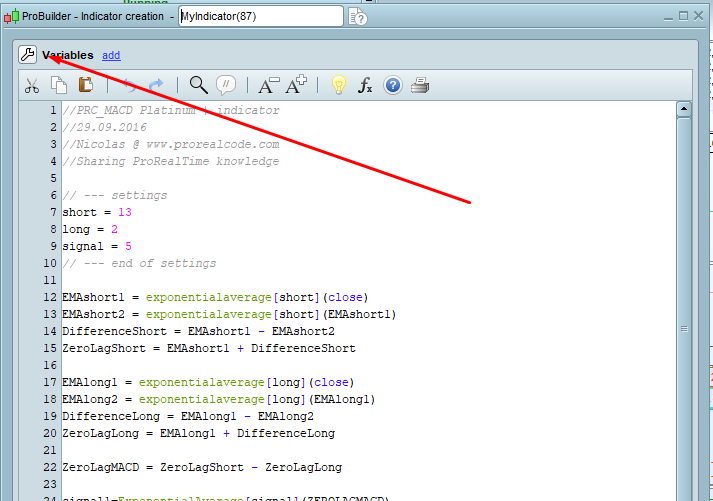
Task: Click the light bulb hint icon
Action: tap(339, 85)
